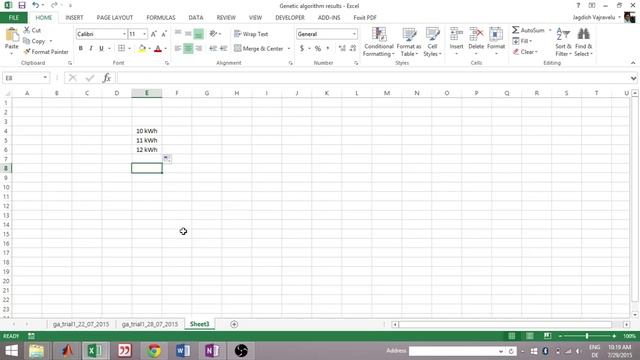Image resolution: width=640 pixels, height=360 pixels.
Task: Open the Clear menu
Action: coord(525,52)
